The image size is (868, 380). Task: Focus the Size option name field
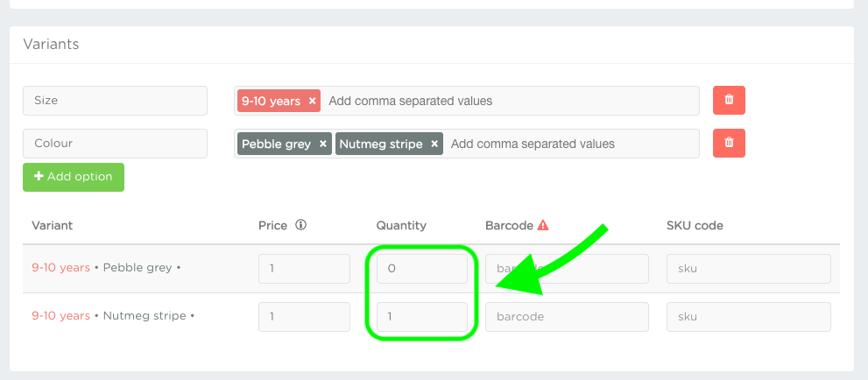pos(115,101)
